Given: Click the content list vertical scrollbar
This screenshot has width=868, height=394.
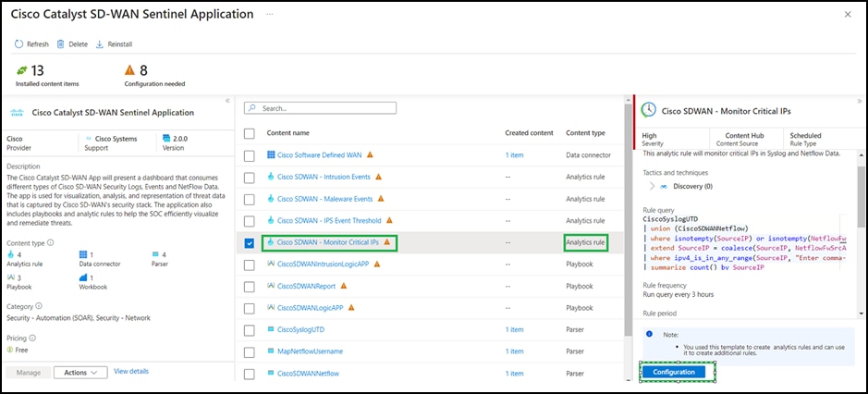Looking at the screenshot, I should click(627, 219).
